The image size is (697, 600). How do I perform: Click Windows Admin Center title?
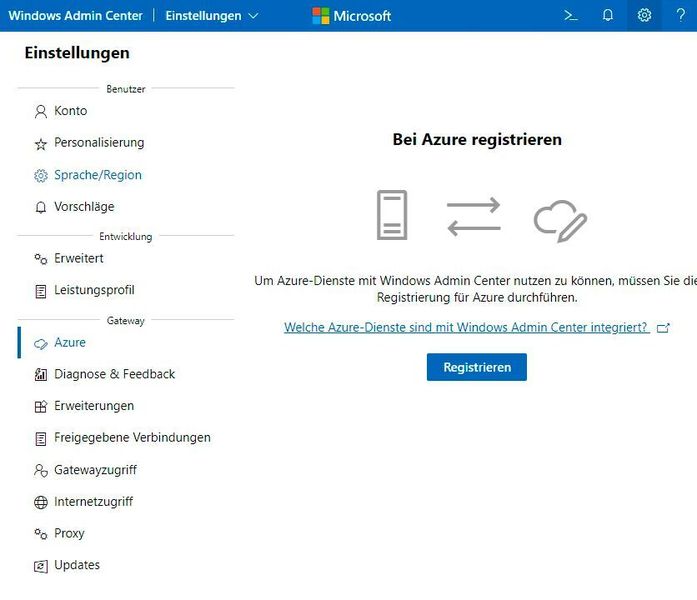[76, 16]
